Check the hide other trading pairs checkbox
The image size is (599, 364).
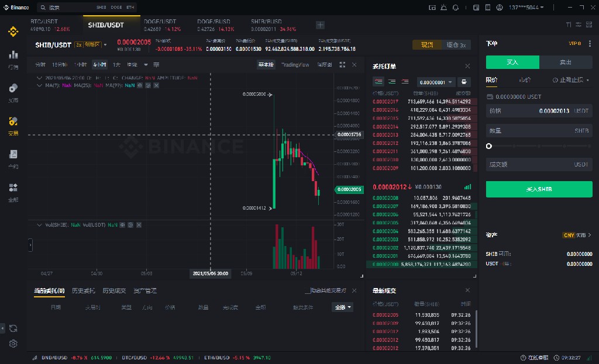point(307,291)
